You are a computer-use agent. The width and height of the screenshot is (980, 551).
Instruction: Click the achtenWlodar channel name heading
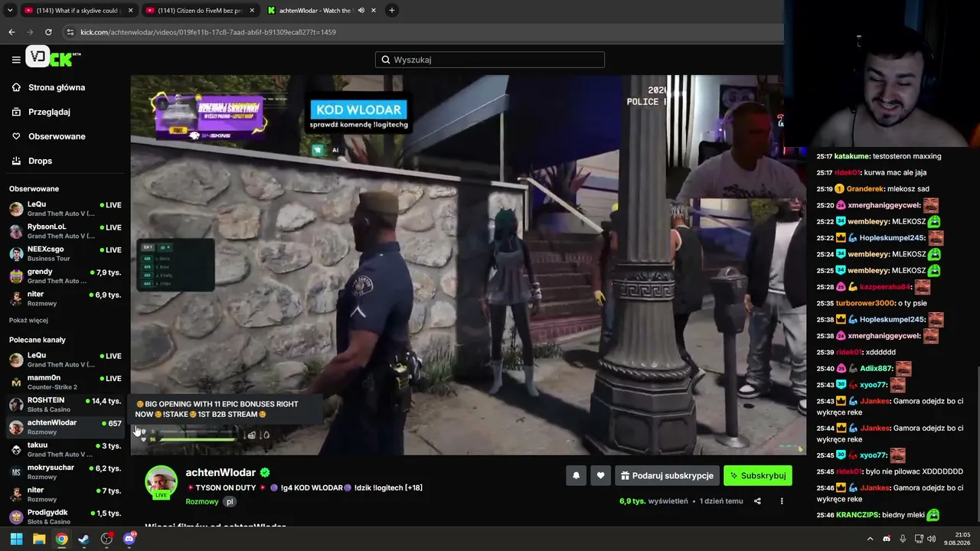tap(220, 472)
